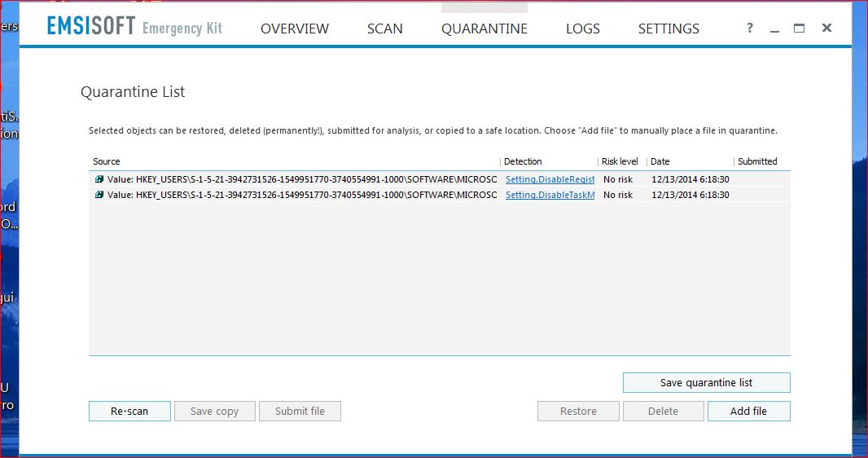This screenshot has height=458, width=868.
Task: Select the Quarantine tab
Action: [484, 29]
